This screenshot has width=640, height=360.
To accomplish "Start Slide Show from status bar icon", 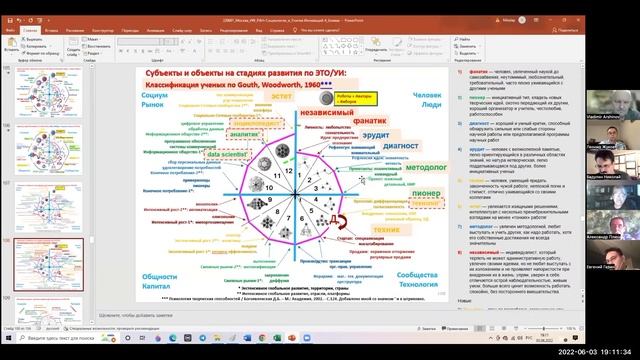I will point(516,328).
